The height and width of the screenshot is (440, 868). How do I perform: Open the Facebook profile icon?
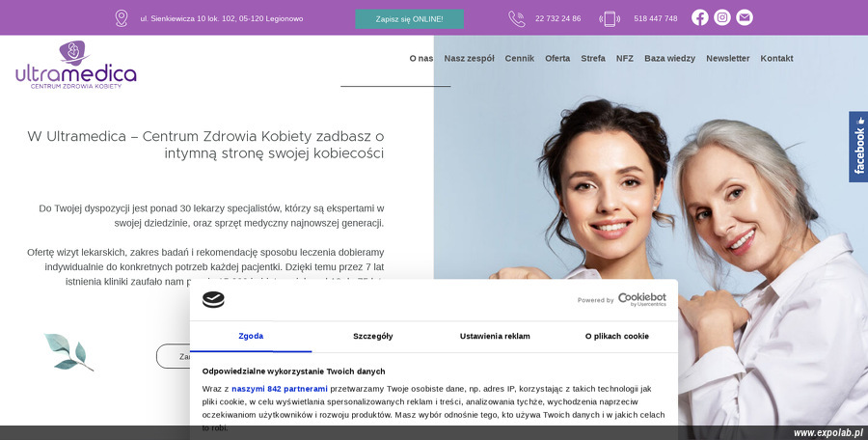click(700, 17)
